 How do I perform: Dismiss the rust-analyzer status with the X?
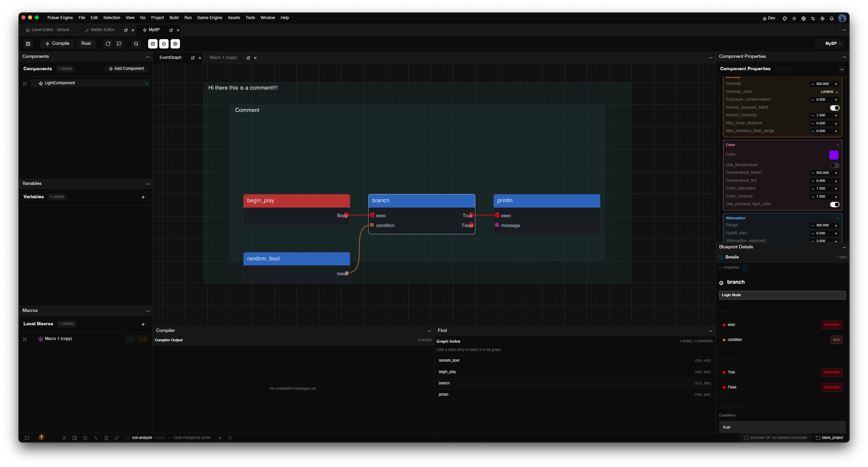(x=220, y=438)
